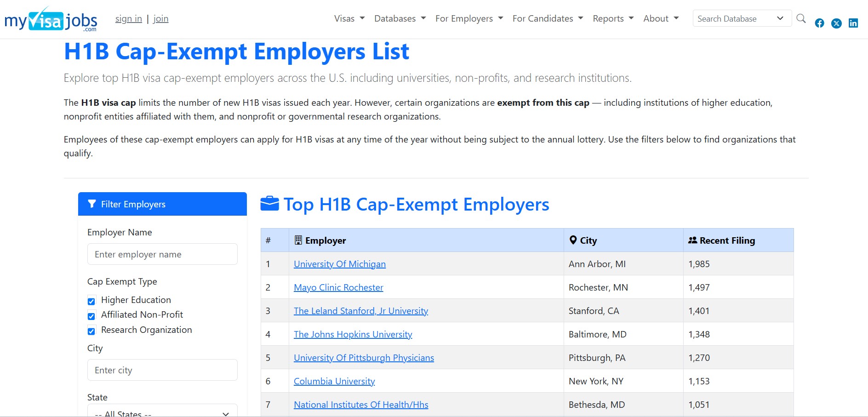Expand the Databases menu
868x417 pixels.
pos(400,18)
